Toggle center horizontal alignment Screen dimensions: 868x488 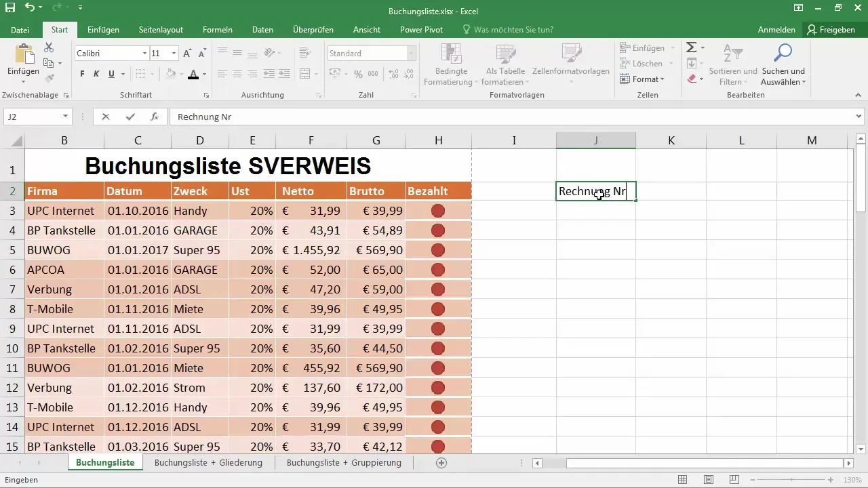click(x=237, y=74)
